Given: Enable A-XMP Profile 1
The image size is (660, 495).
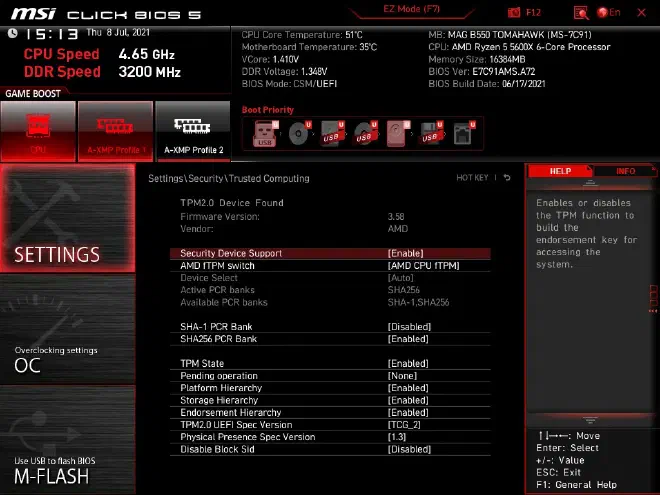Looking at the screenshot, I should click(x=115, y=131).
